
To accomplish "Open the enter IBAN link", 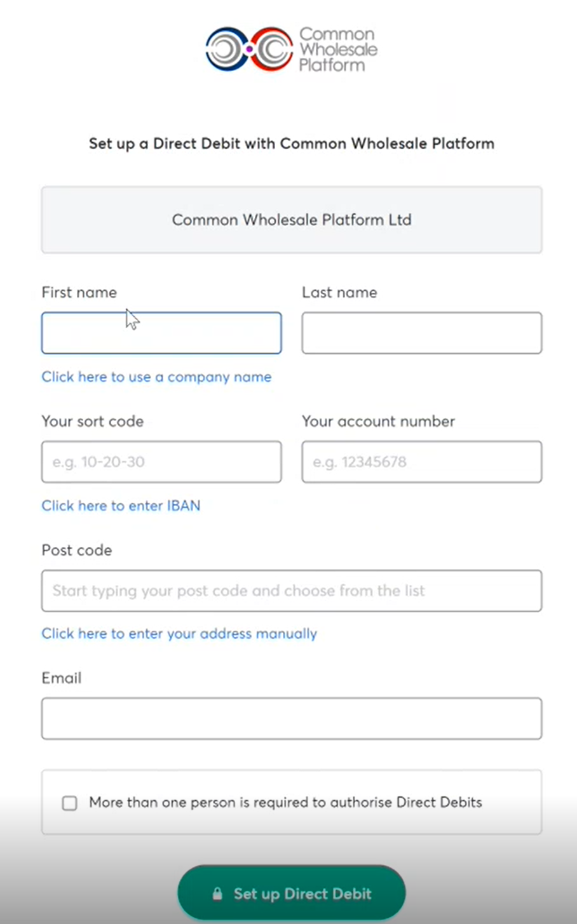I will point(121,506).
